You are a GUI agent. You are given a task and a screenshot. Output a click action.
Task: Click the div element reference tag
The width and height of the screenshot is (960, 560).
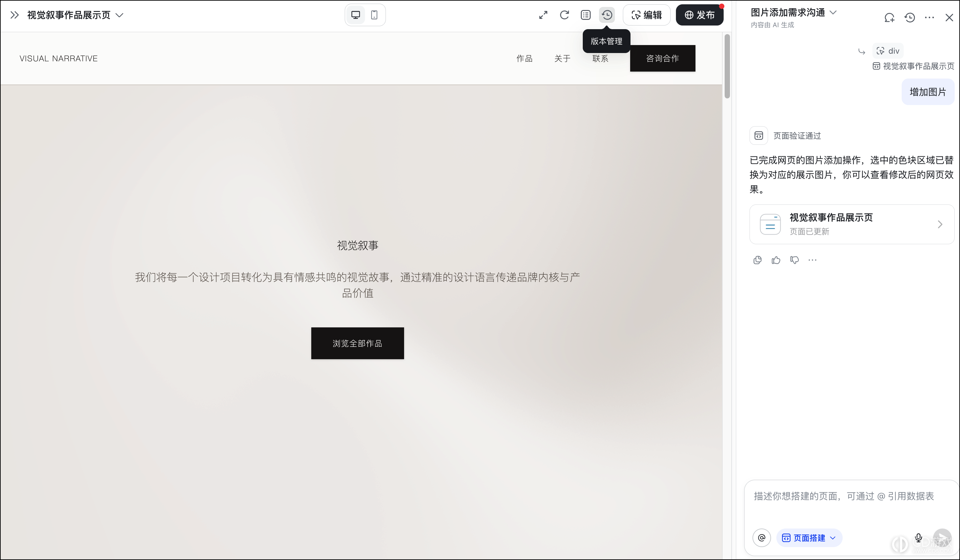(888, 51)
